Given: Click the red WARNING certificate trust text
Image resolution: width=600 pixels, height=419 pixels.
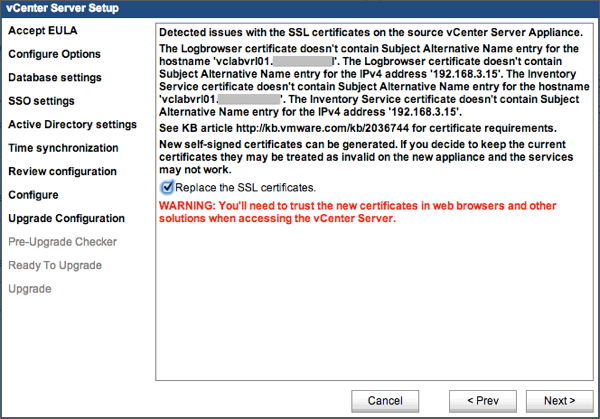Looking at the screenshot, I should (x=358, y=212).
